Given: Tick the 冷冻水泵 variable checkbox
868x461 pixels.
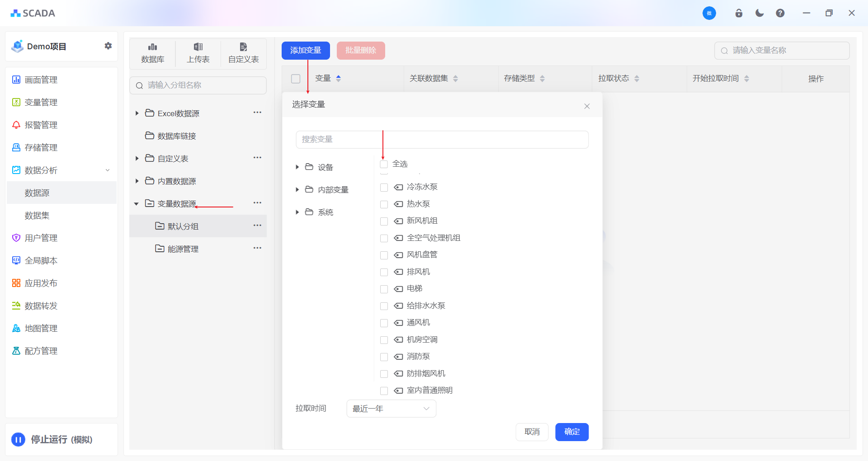Looking at the screenshot, I should point(384,187).
